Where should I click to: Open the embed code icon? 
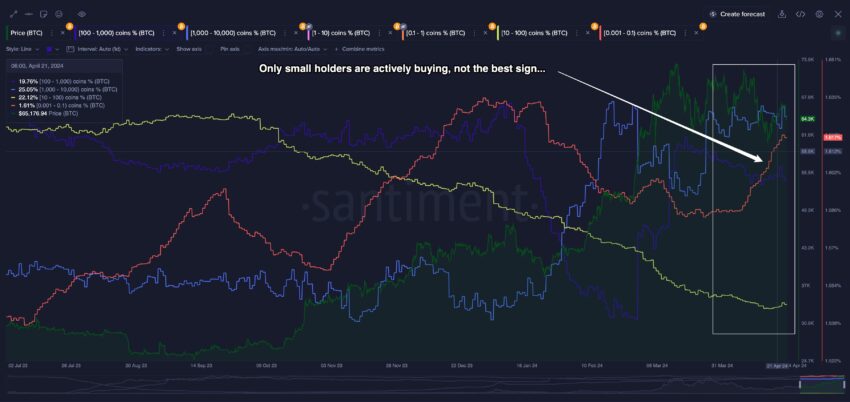(x=801, y=14)
